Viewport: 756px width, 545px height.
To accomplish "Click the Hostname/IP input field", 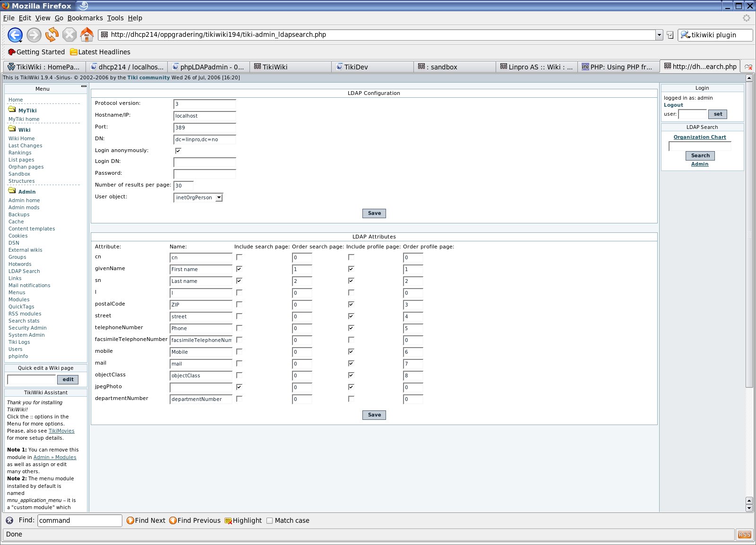I will click(x=205, y=116).
